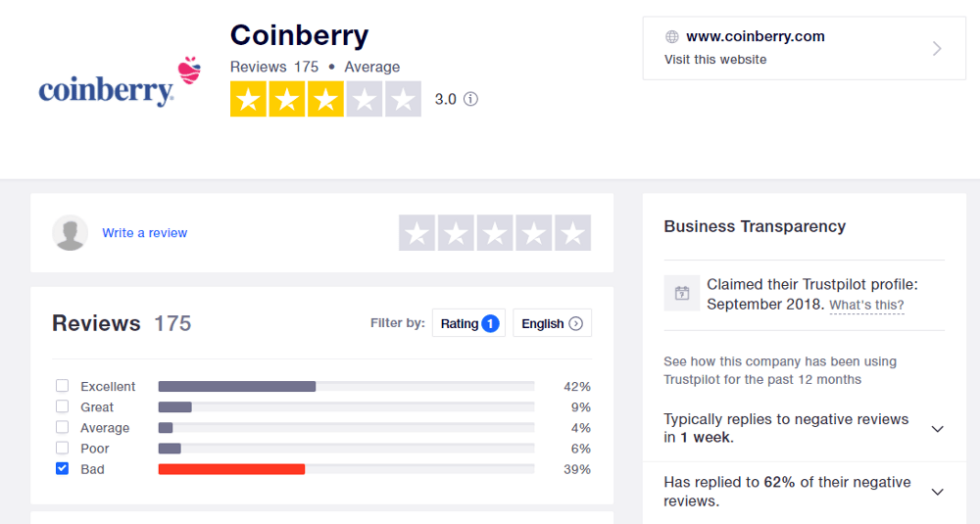The width and height of the screenshot is (980, 524).
Task: Check the Poor rating filter checkbox
Action: click(x=62, y=448)
